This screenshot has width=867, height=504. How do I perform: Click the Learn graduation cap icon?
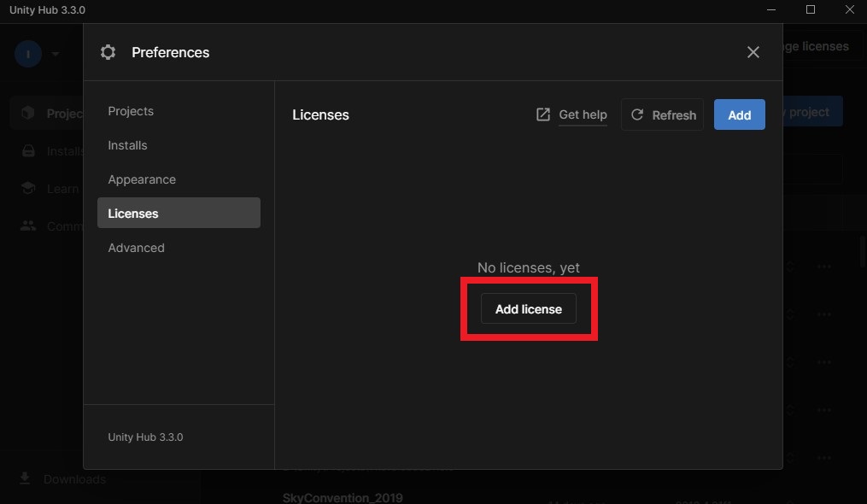coord(29,189)
